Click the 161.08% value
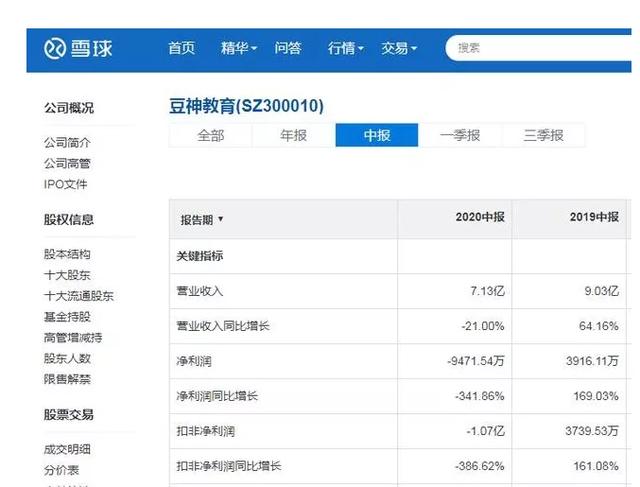The image size is (640, 487). pyautogui.click(x=596, y=466)
